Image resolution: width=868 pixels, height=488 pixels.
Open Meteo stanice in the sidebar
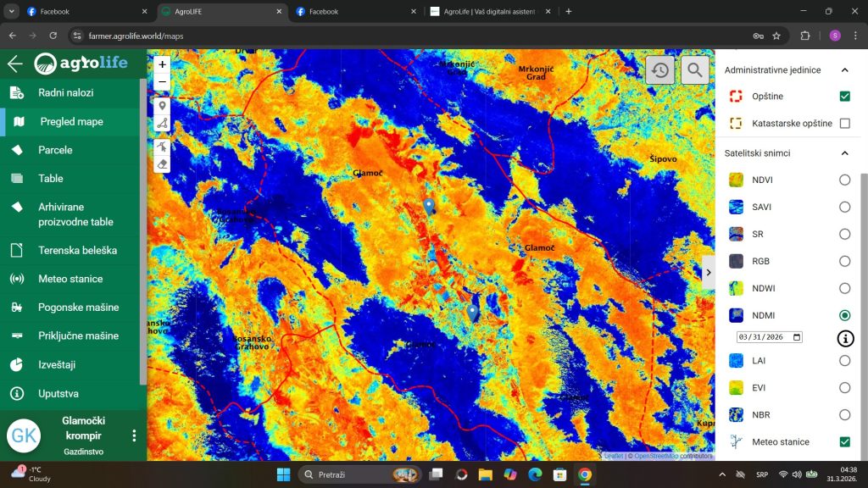coord(70,279)
